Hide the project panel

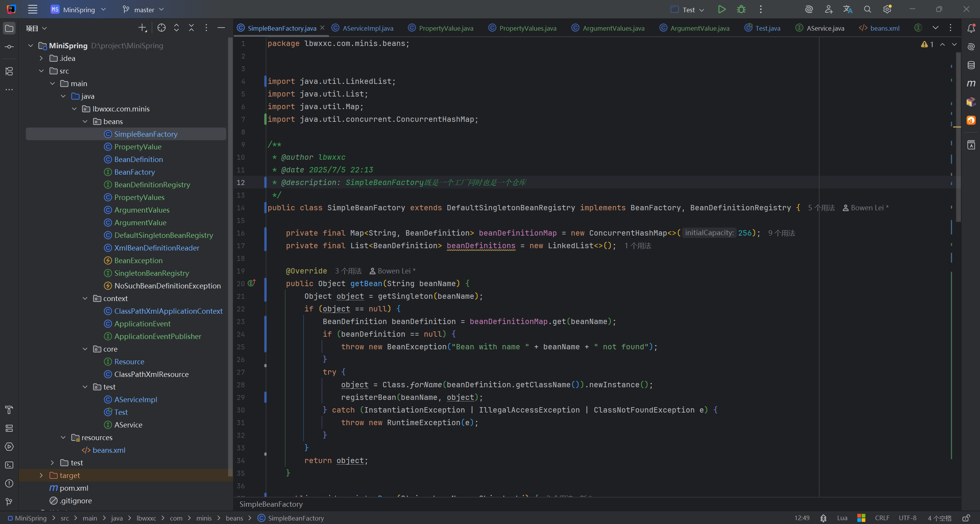pyautogui.click(x=221, y=28)
